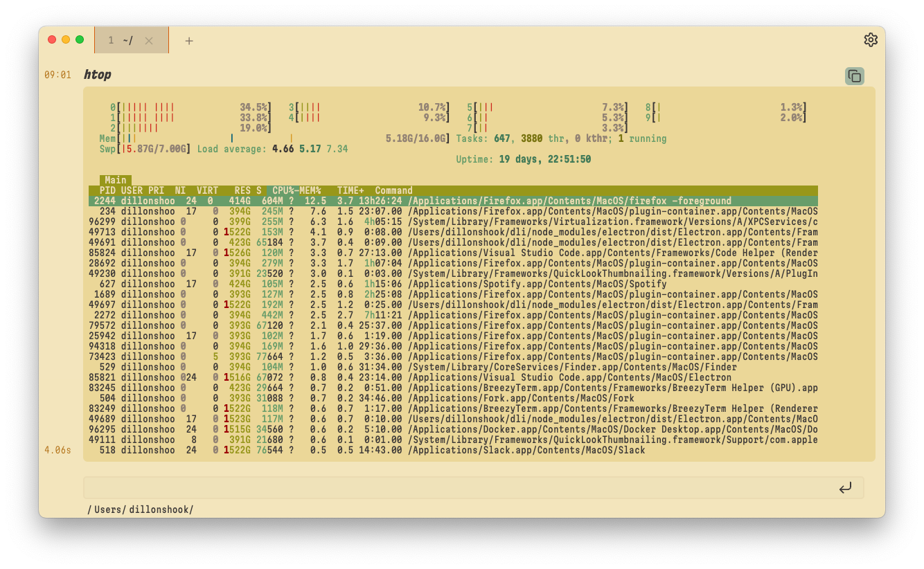The height and width of the screenshot is (569, 924).
Task: Switch to the Main tab in htop
Action: 114,179
